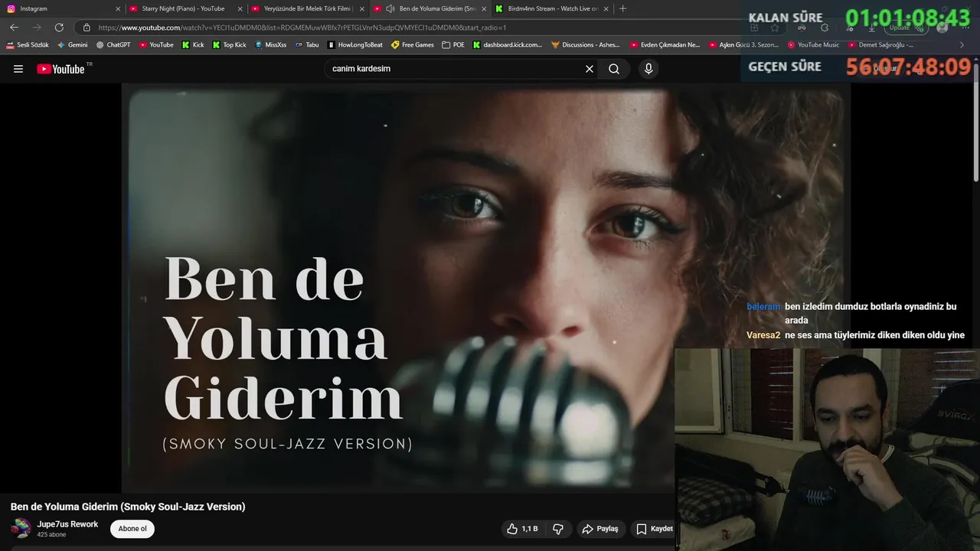Show more bookmarks via the chevron
The image size is (980, 551).
tap(962, 45)
